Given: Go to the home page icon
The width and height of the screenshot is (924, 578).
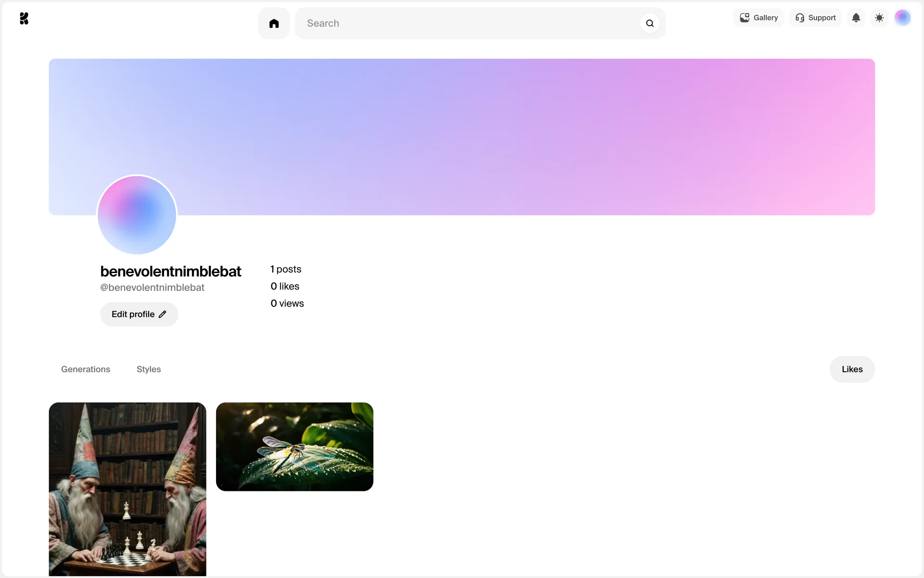Looking at the screenshot, I should click(274, 23).
